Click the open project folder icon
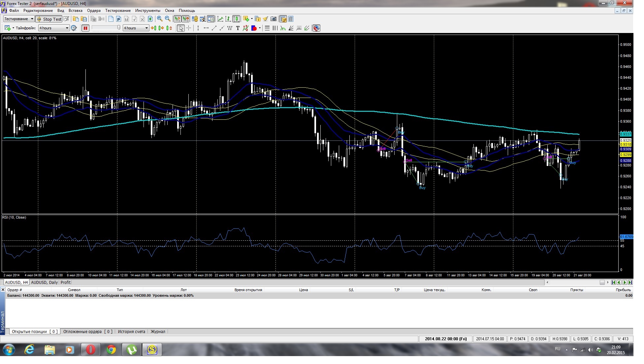The width and height of the screenshot is (644, 364). pyautogui.click(x=76, y=19)
